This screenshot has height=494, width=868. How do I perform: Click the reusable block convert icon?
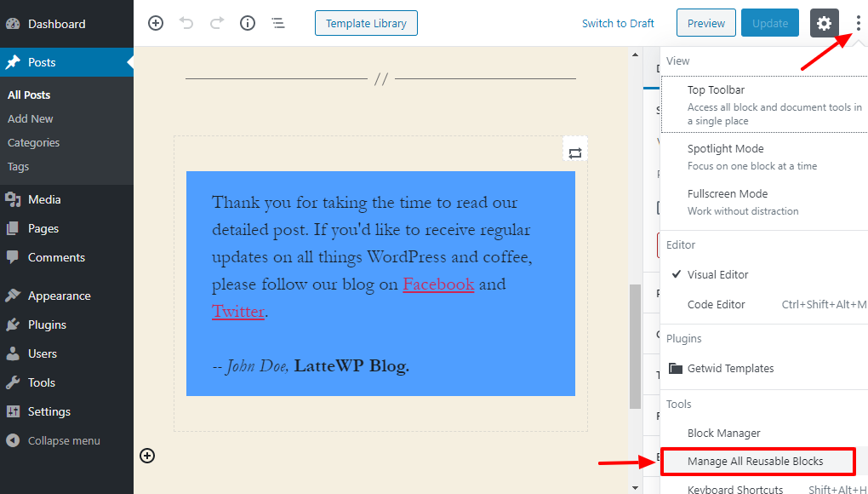[x=575, y=152]
